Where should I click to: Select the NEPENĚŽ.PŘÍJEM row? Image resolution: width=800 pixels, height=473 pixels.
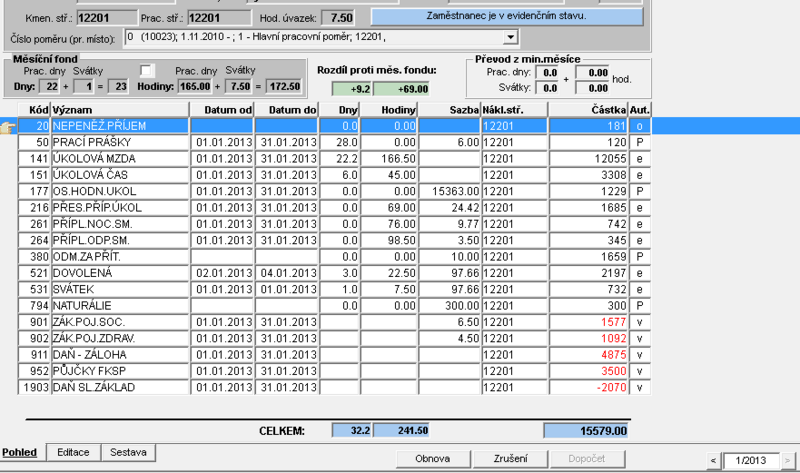[x=334, y=126]
